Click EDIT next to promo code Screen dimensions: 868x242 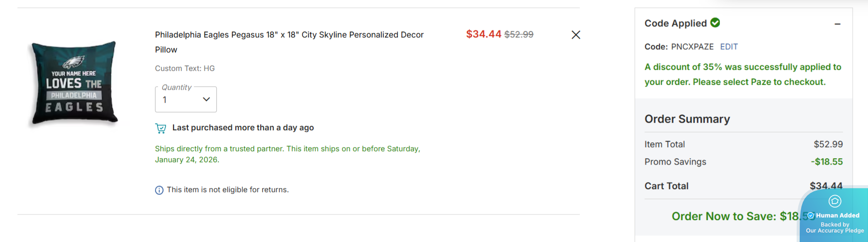click(x=728, y=47)
